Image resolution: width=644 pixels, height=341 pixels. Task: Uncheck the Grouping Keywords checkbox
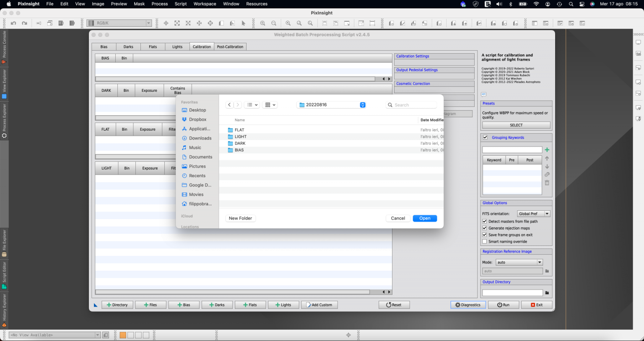(485, 137)
